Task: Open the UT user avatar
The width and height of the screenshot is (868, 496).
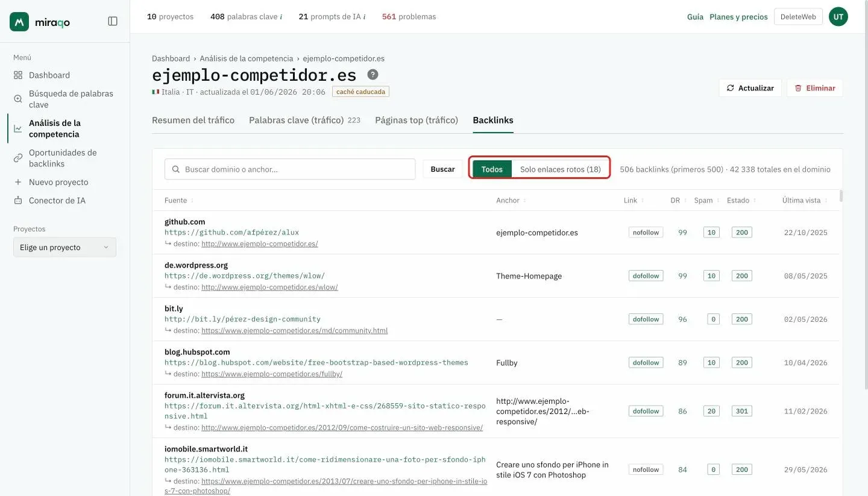Action: click(x=838, y=17)
